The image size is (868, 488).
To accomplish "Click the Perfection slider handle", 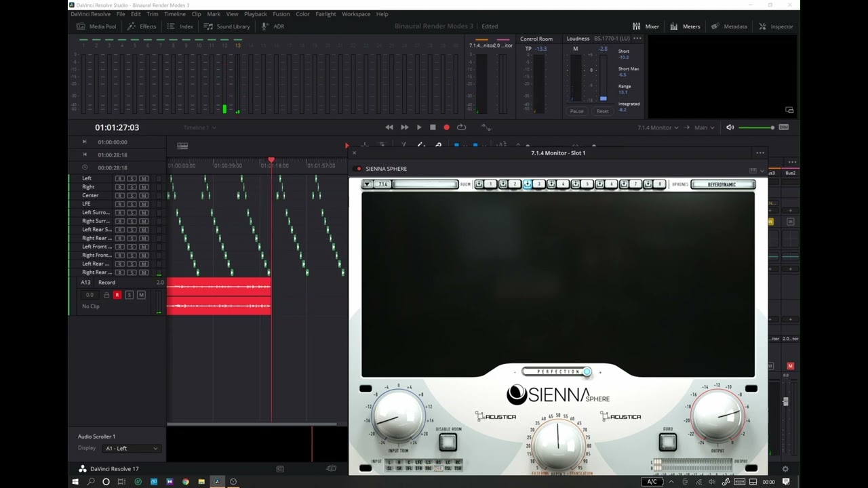I will 587,371.
